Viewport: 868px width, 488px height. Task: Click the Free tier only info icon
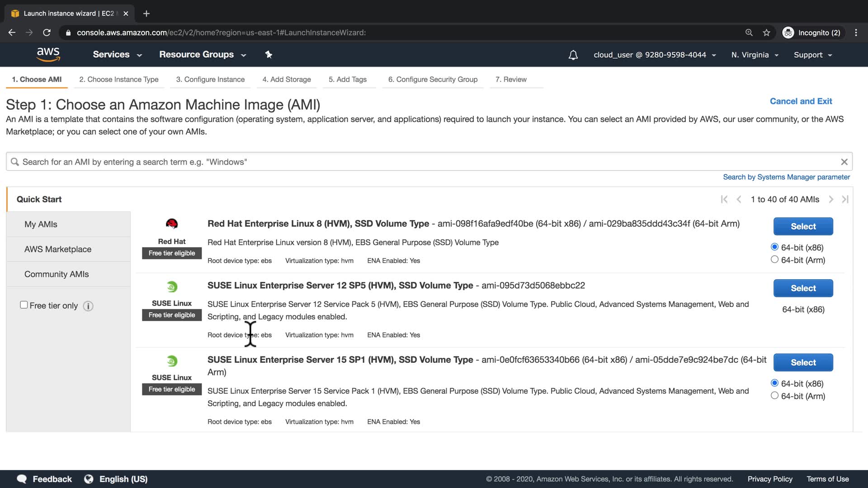(88, 306)
